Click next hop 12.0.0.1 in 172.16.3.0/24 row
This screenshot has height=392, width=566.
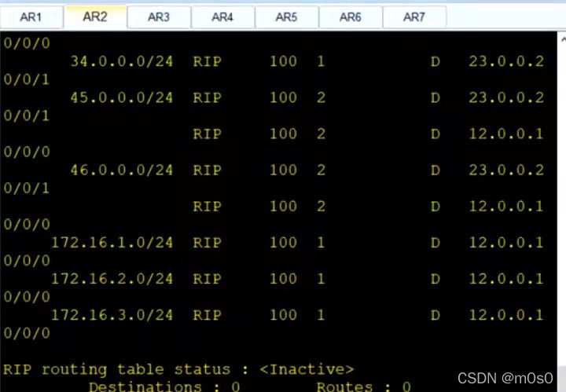[x=506, y=315]
